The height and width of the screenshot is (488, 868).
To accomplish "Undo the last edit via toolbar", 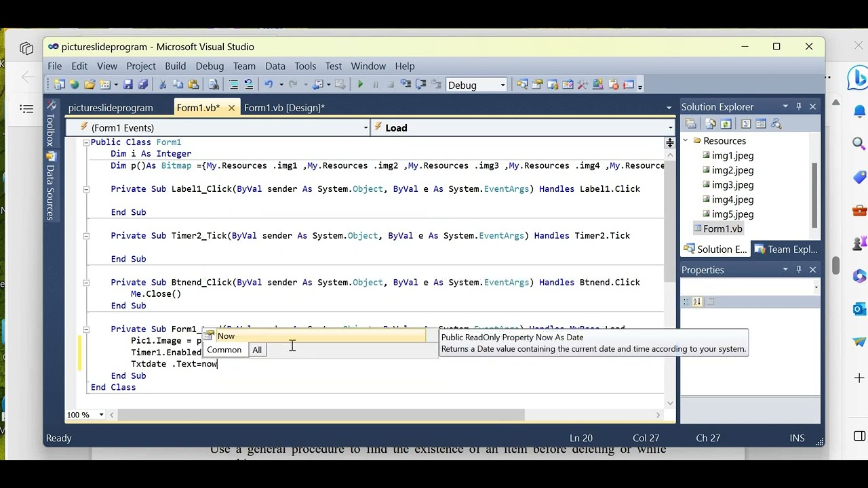I will tap(269, 85).
